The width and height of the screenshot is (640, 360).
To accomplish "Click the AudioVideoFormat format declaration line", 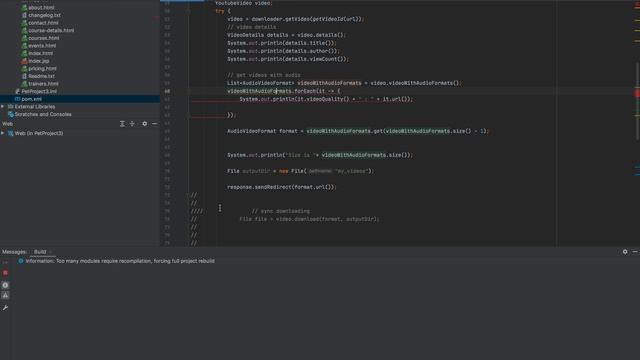I will coord(358,131).
